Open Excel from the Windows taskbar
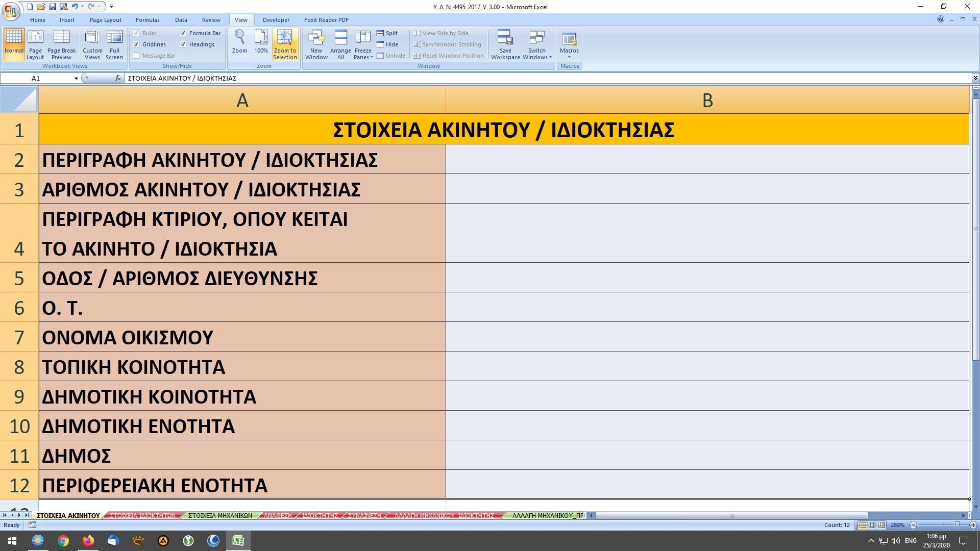Screen dimensions: 980x551 [x=238, y=541]
